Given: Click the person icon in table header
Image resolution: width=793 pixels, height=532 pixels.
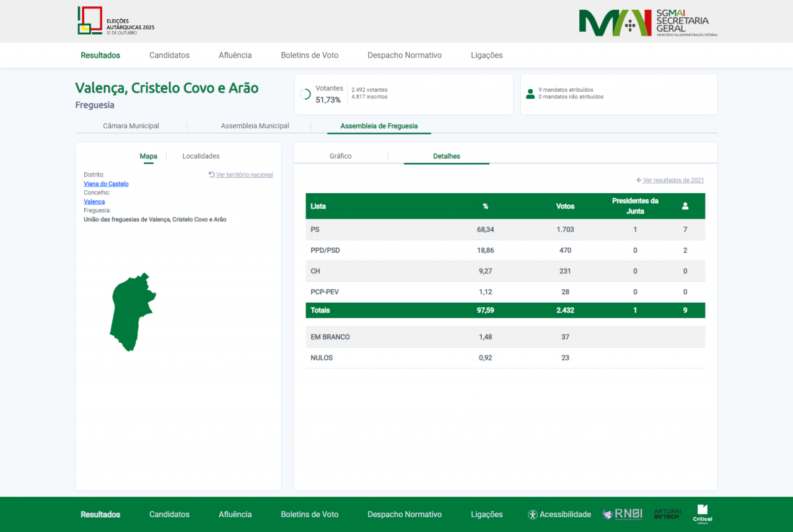Looking at the screenshot, I should coord(685,206).
